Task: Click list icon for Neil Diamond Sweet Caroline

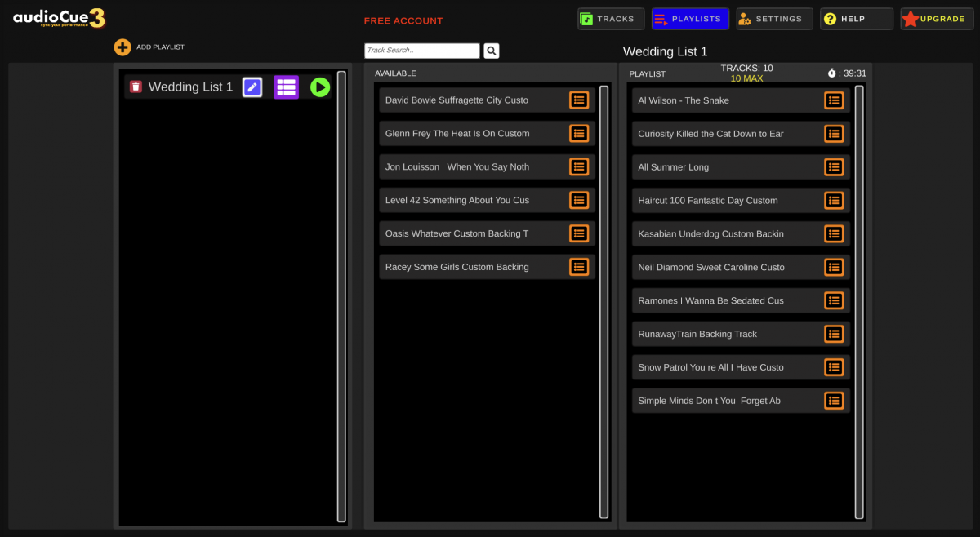Action: 834,268
